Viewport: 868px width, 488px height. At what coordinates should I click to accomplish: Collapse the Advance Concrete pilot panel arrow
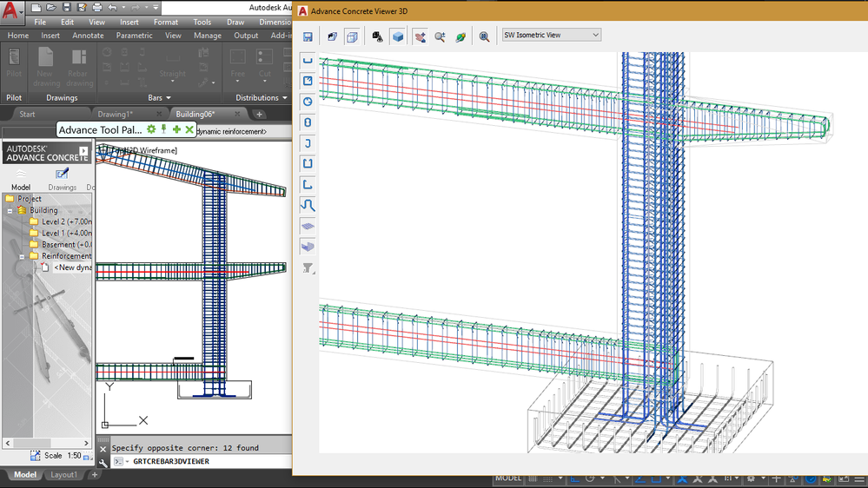(83, 151)
